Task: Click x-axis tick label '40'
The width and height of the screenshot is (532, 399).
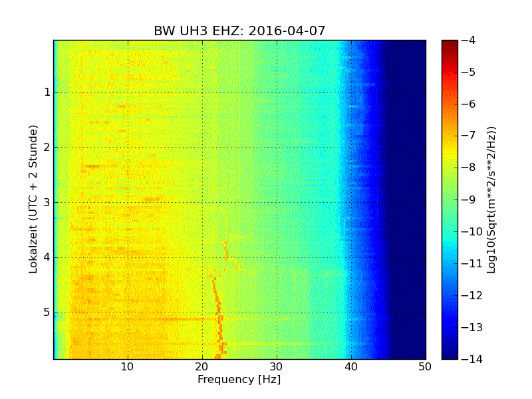Action: pos(351,367)
